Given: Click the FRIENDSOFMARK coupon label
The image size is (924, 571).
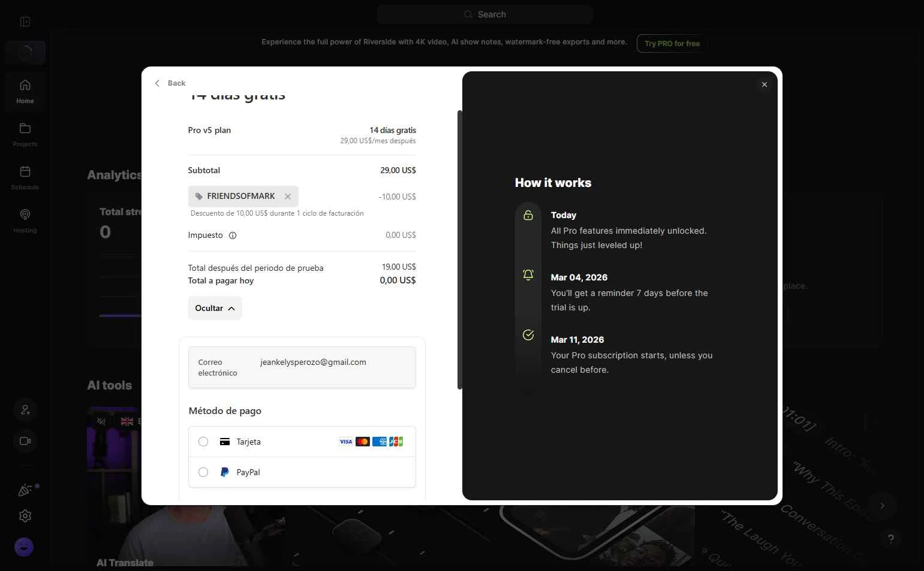Looking at the screenshot, I should pos(241,196).
